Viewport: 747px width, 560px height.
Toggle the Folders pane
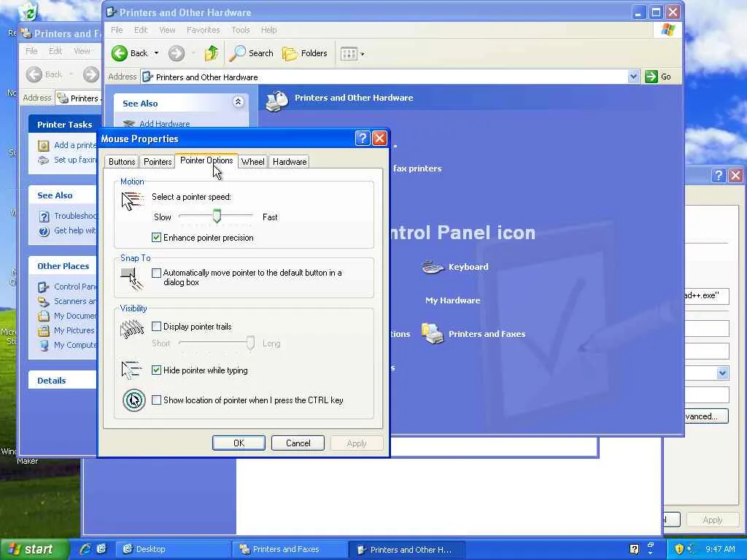click(x=305, y=53)
